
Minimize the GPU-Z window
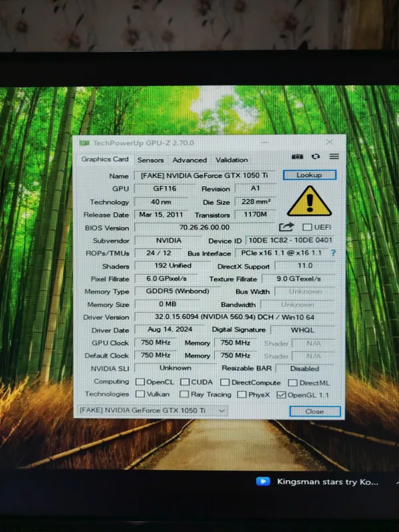pyautogui.click(x=265, y=142)
